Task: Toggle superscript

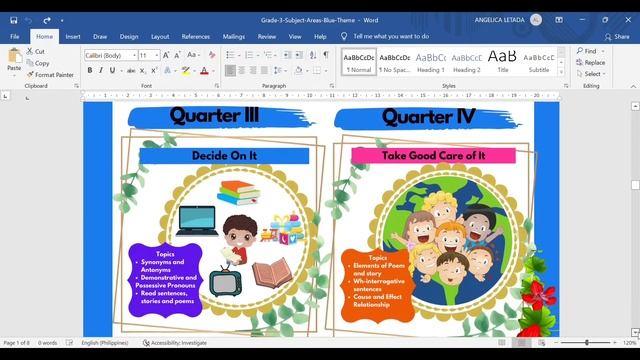Action: pyautogui.click(x=154, y=71)
